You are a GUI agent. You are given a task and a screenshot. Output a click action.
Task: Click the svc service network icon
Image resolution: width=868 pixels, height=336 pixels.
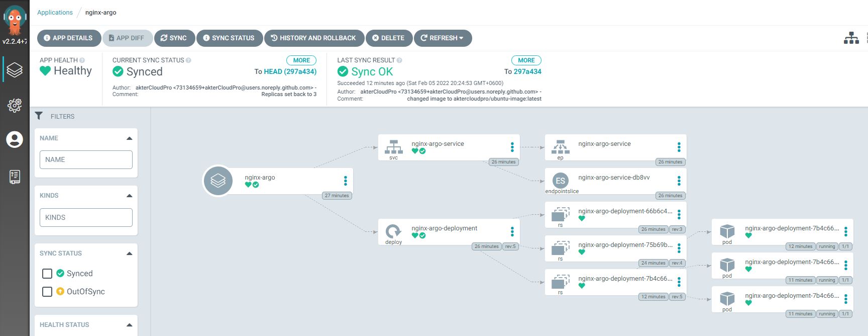(x=393, y=146)
